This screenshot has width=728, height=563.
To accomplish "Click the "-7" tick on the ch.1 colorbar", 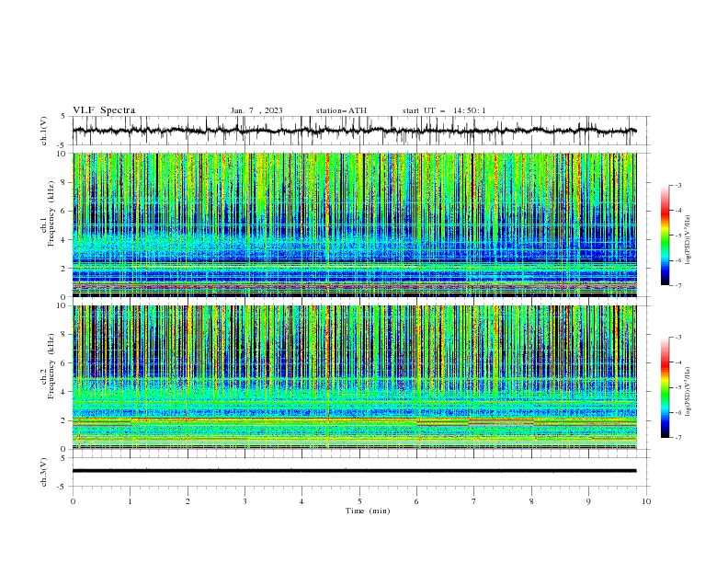I will 677,285.
